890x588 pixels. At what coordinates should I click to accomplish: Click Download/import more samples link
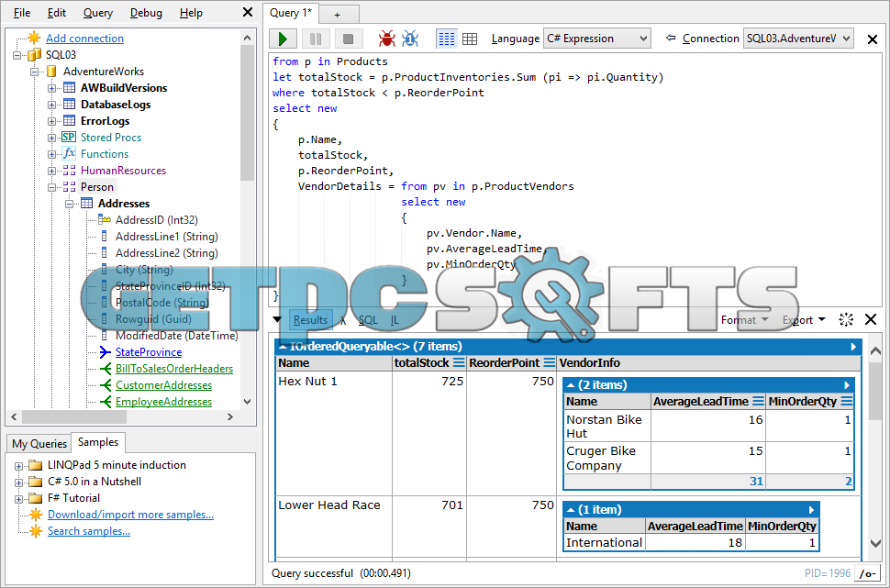(x=130, y=515)
